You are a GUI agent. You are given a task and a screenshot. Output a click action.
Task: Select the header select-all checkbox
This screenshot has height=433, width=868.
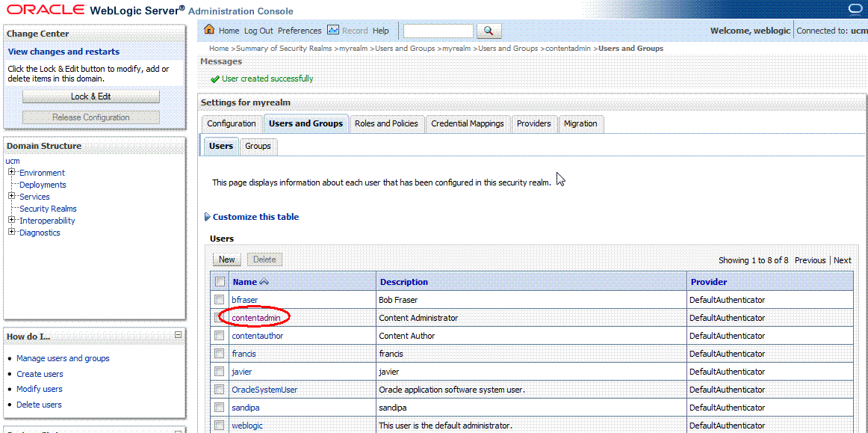coord(220,282)
